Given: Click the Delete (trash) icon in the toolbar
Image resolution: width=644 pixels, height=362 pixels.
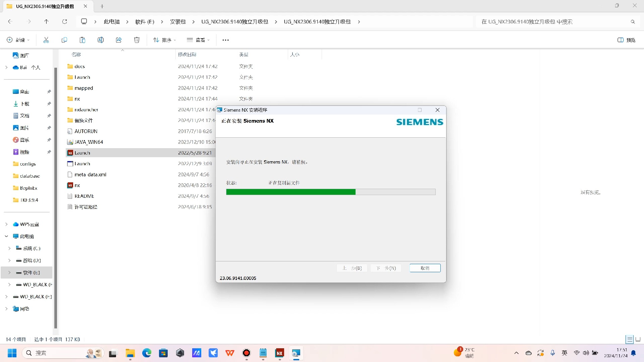Looking at the screenshot, I should (x=137, y=40).
